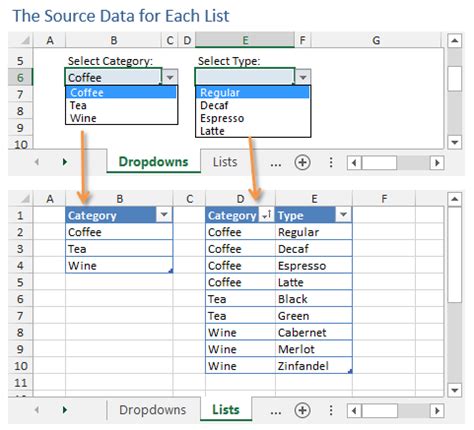Select Wine cell in column B table

pyautogui.click(x=119, y=265)
